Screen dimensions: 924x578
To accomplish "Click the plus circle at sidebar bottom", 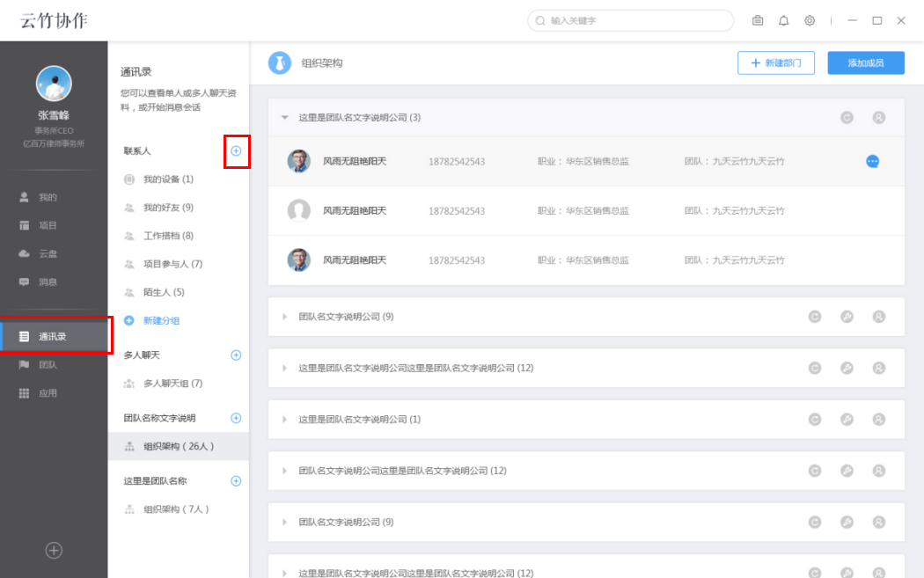I will 54,550.
